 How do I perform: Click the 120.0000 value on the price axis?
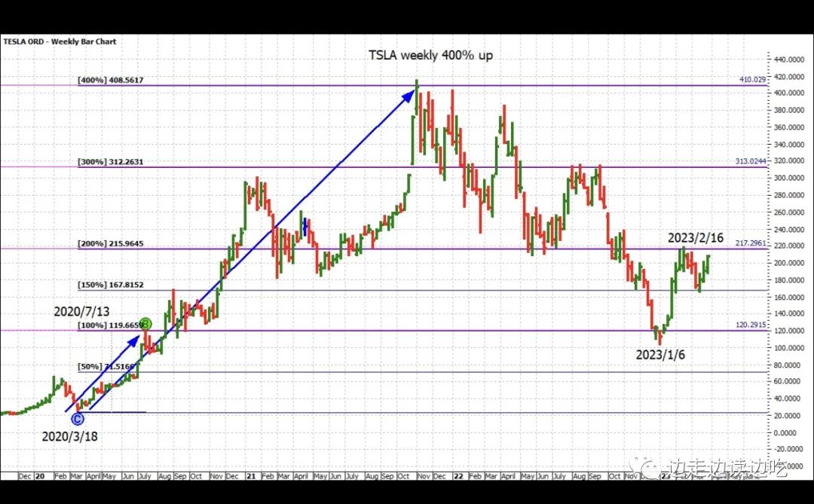click(789, 331)
